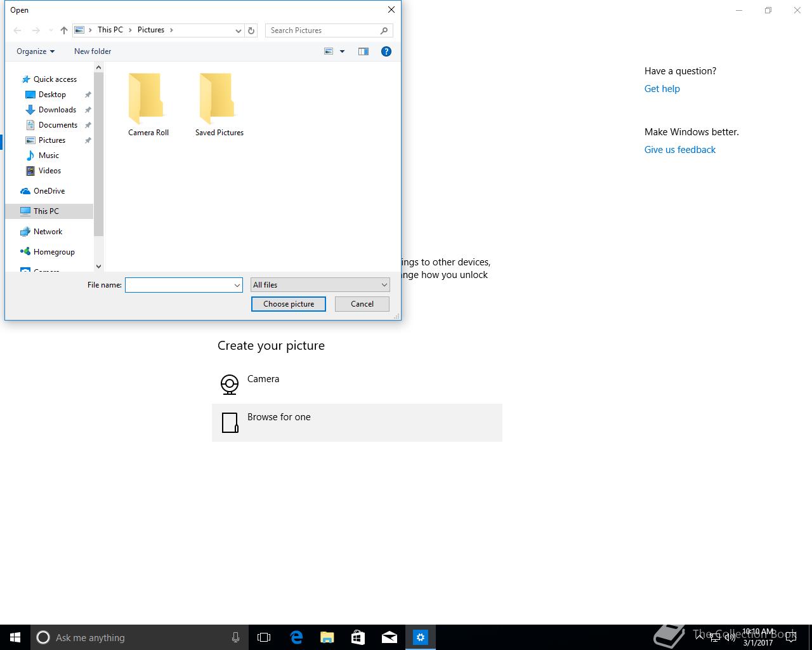Open the All files type dropdown
Viewport: 812px width, 650px height.
(x=320, y=285)
